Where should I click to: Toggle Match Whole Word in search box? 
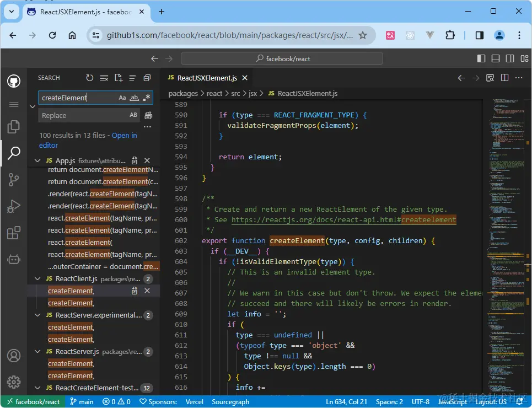[x=135, y=98]
